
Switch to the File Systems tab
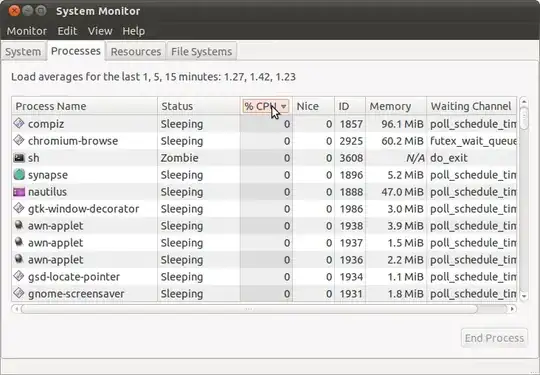201,52
